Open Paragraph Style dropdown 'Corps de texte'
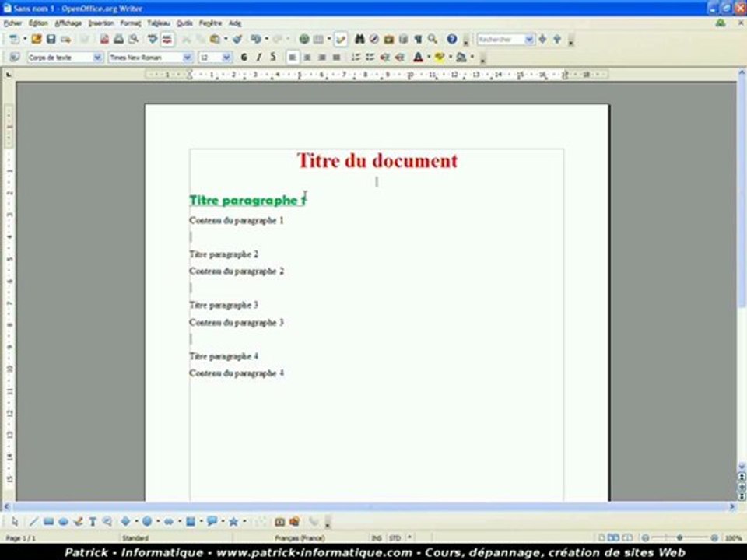Viewport: 747px width, 560px height. tap(98, 57)
